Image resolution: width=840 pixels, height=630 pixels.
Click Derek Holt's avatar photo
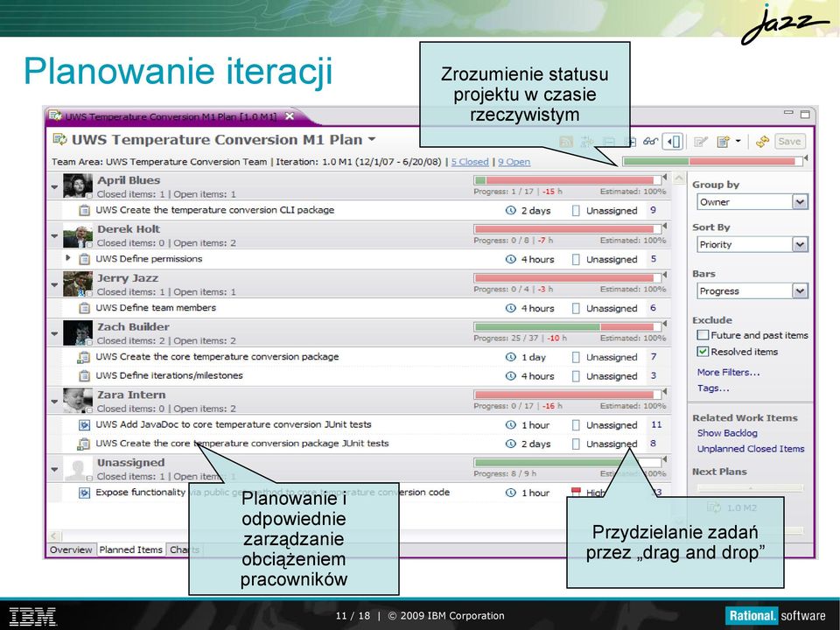coord(78,235)
